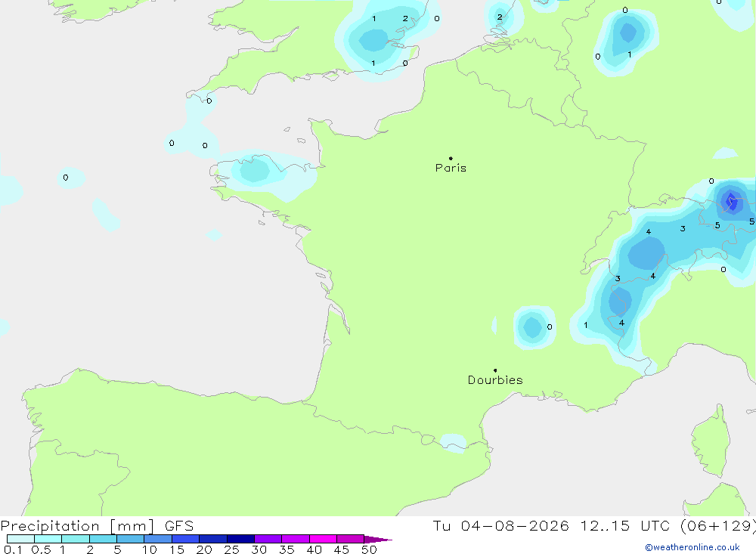This screenshot has height=554, width=756.
Task: Click the Paris location dot marker
Action: tap(451, 158)
